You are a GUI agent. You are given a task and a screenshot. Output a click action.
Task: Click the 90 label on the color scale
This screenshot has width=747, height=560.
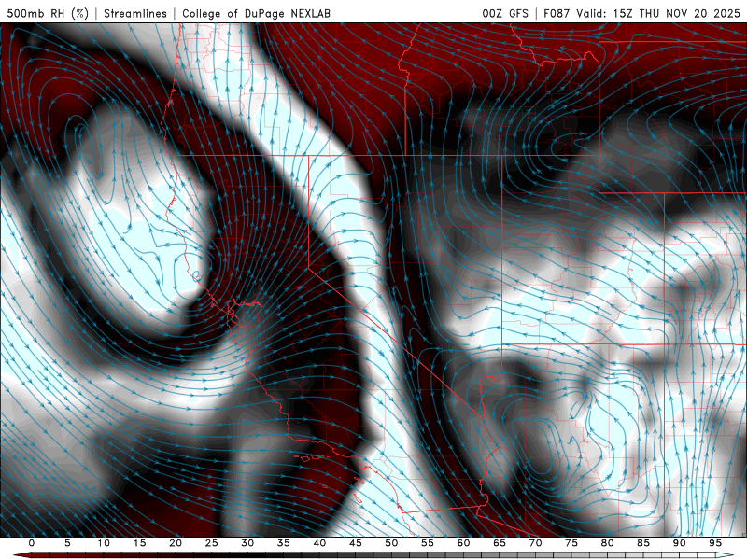coord(679,543)
